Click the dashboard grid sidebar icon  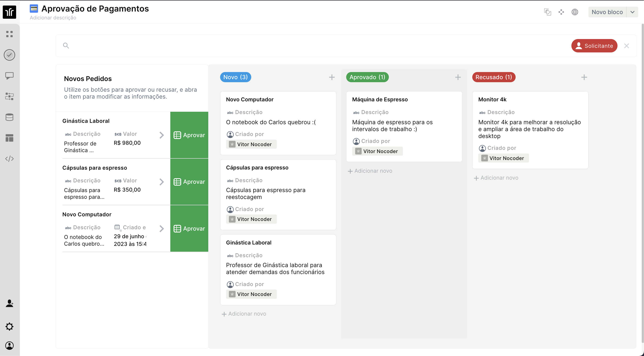[9, 34]
